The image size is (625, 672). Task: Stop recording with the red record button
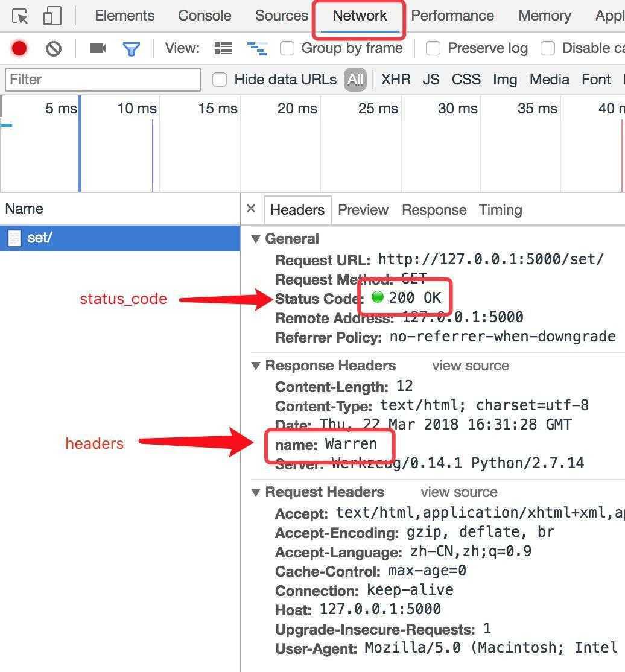[x=19, y=48]
